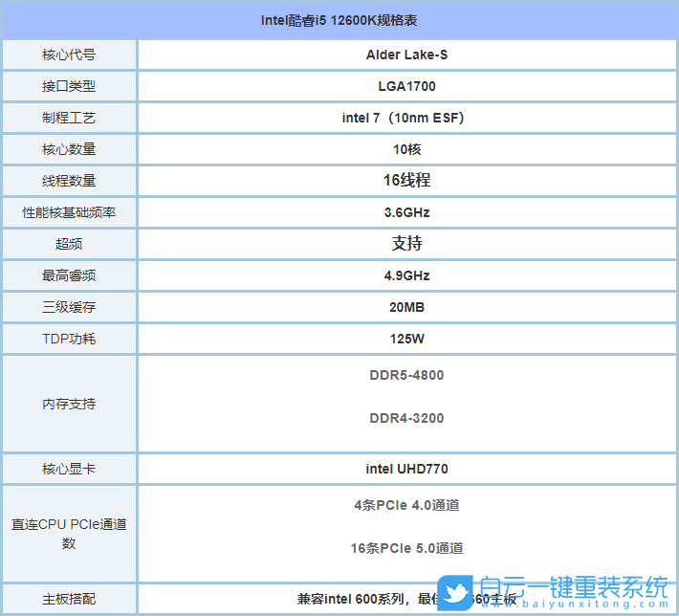
Task: Select the 超频 label cell
Action: 69,244
